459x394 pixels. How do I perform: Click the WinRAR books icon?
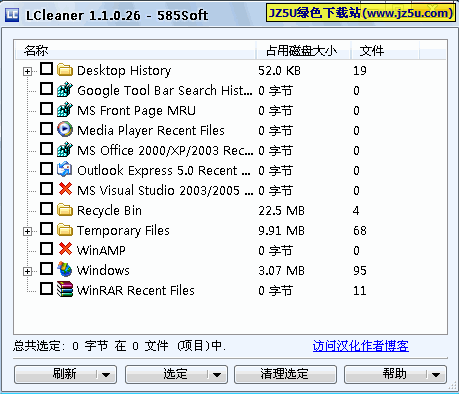click(x=65, y=289)
